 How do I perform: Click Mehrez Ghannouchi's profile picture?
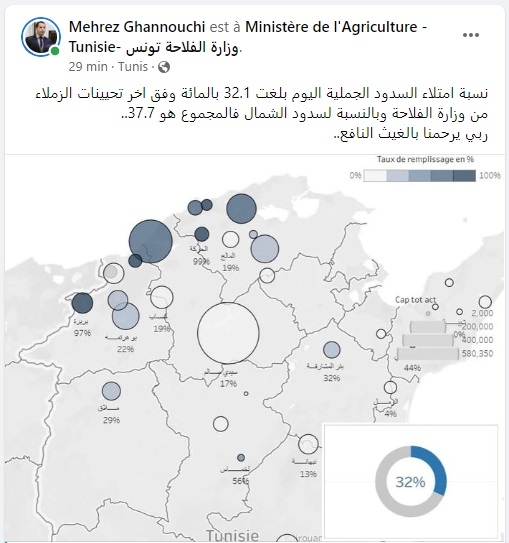coord(41,37)
